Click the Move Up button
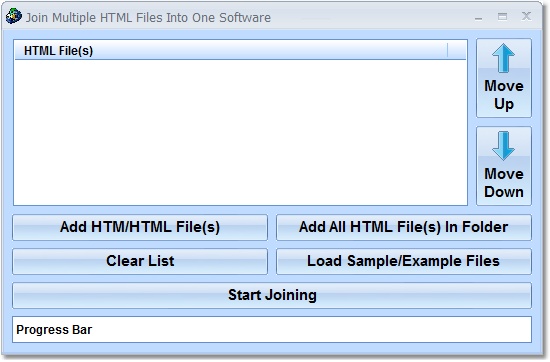 point(504,78)
